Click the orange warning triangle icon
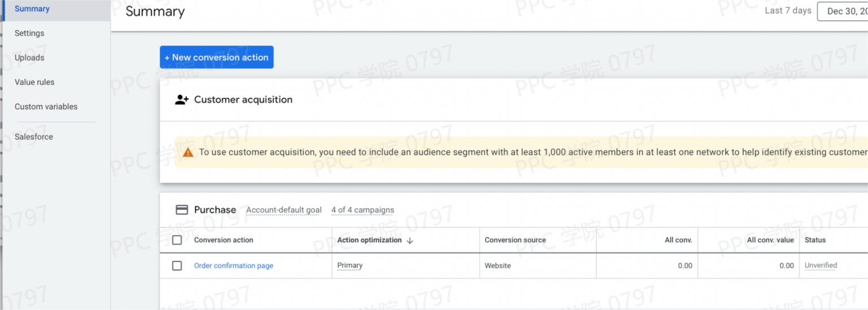The image size is (868, 310). click(x=188, y=153)
